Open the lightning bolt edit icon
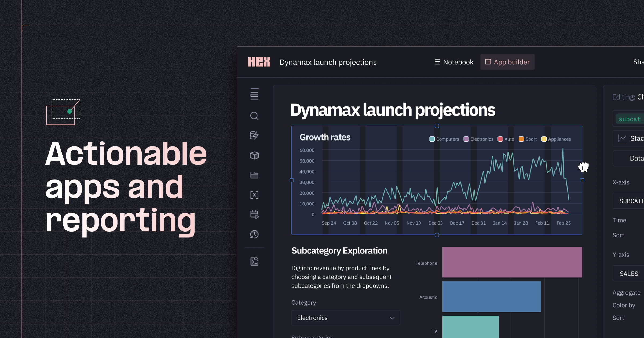644x338 pixels. point(254,135)
